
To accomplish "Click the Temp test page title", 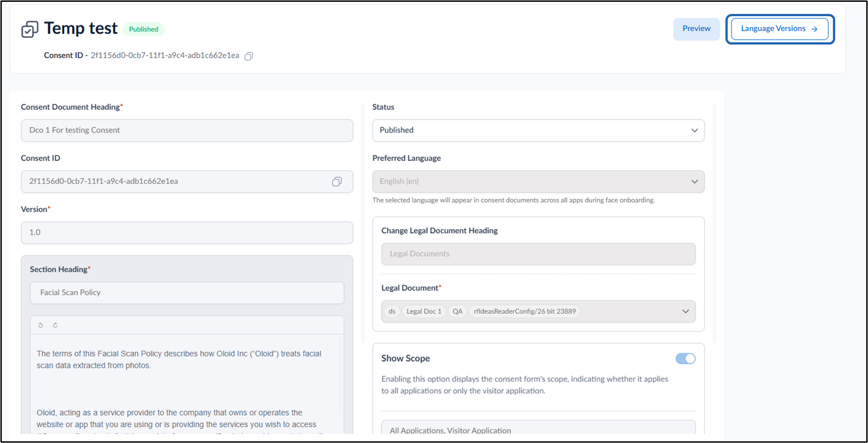I will coord(81,28).
